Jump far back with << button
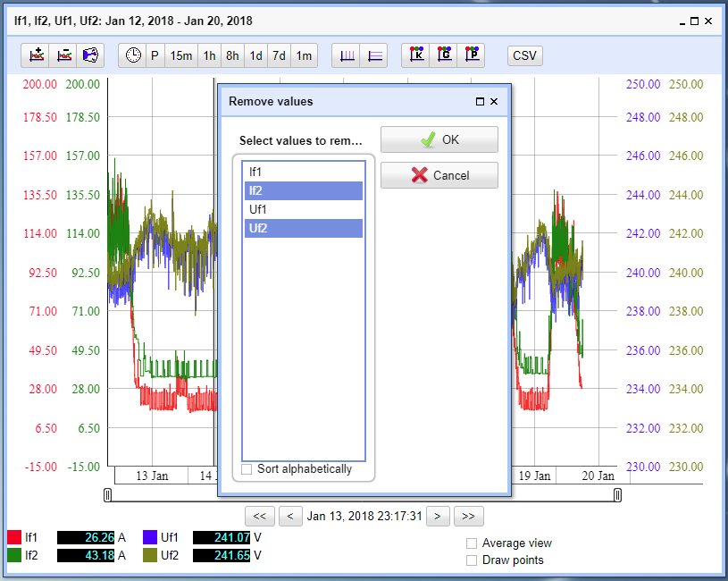Screen dimensions: 728x581 click(x=260, y=517)
